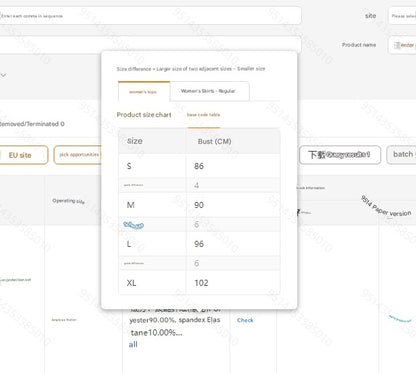Switch to the women's tops tab

click(144, 91)
